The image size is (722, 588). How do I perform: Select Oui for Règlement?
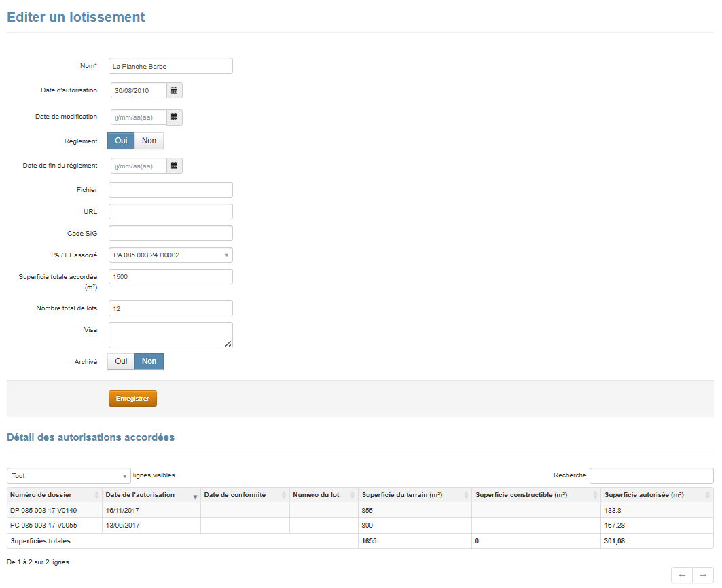121,141
